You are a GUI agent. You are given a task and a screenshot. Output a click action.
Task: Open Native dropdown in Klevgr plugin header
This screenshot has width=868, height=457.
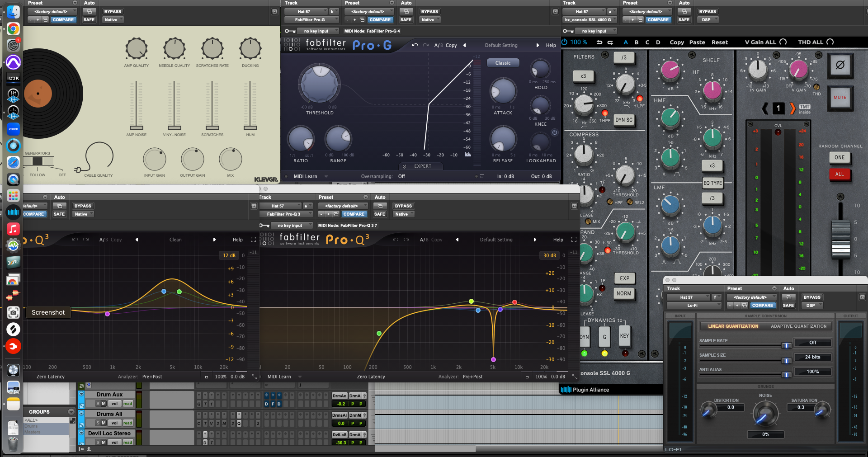pos(113,20)
